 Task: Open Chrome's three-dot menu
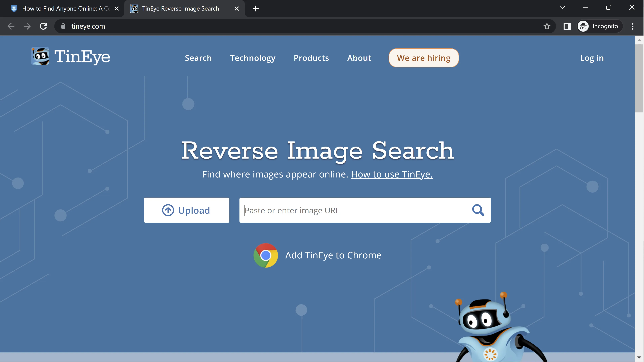pos(632,26)
